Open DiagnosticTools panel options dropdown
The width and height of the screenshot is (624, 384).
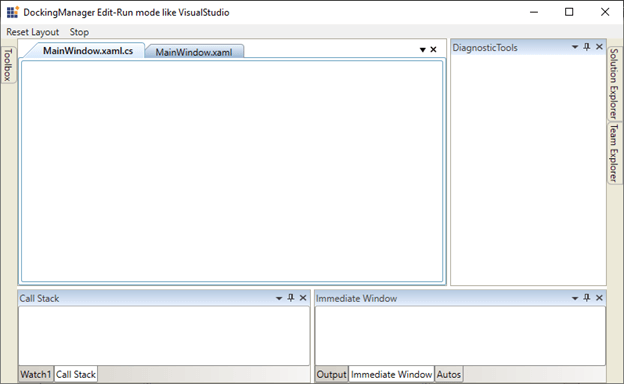click(575, 47)
